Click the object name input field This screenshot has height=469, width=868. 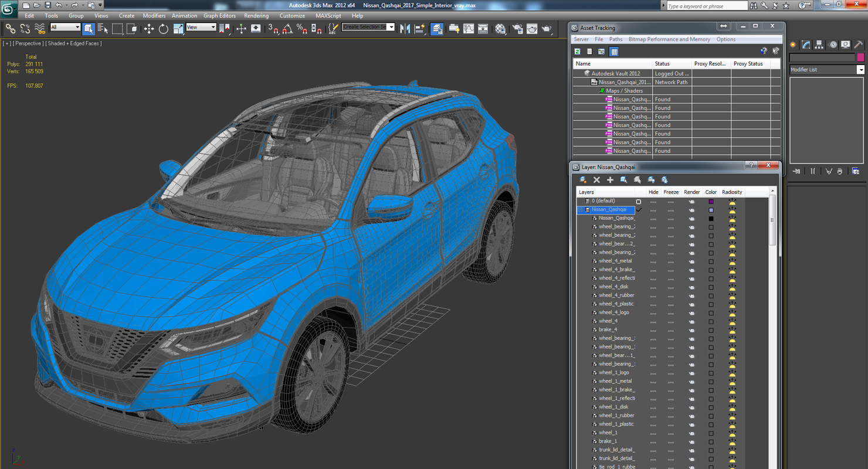(x=822, y=57)
